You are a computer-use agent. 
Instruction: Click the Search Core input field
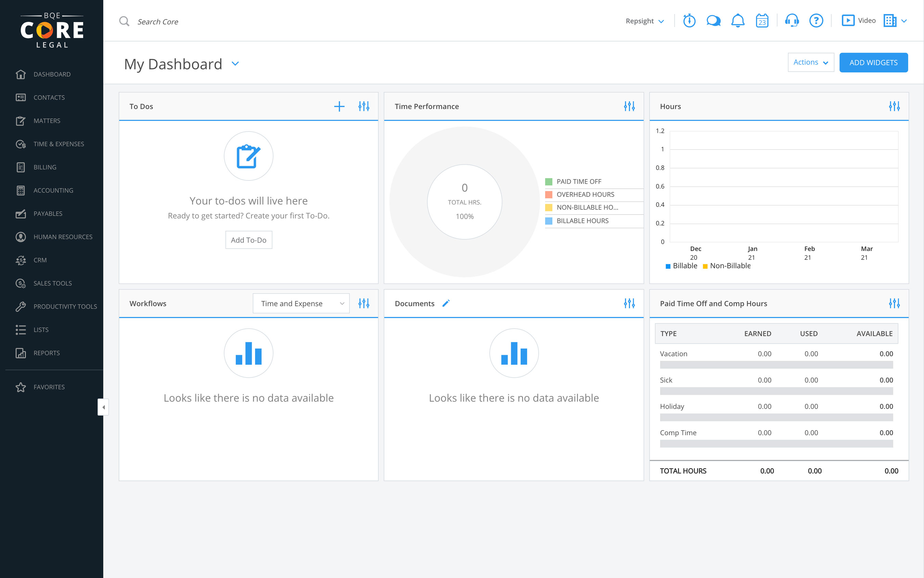pyautogui.click(x=157, y=22)
